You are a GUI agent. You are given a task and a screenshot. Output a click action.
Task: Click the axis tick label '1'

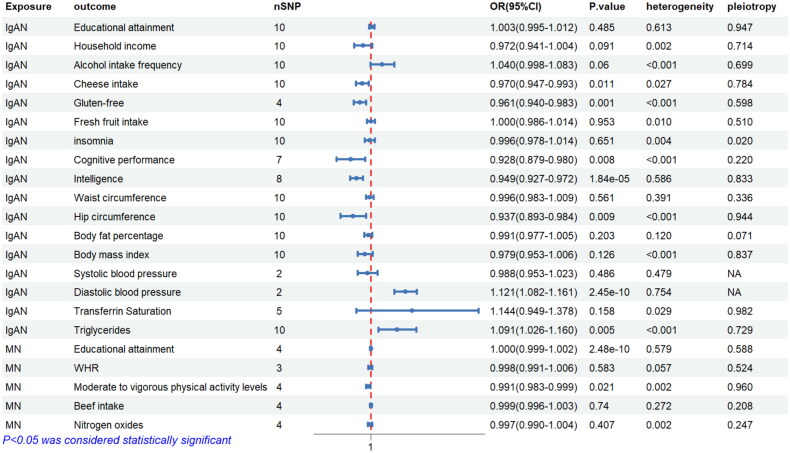pyautogui.click(x=370, y=447)
